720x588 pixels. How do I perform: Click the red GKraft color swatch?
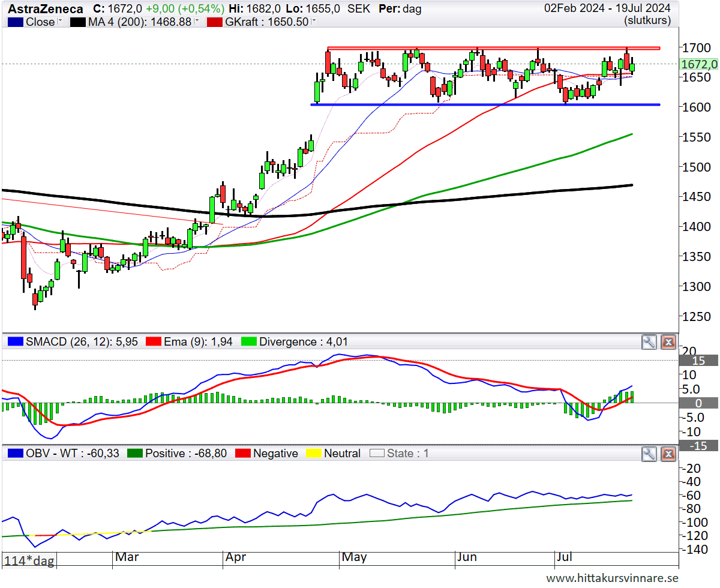215,22
